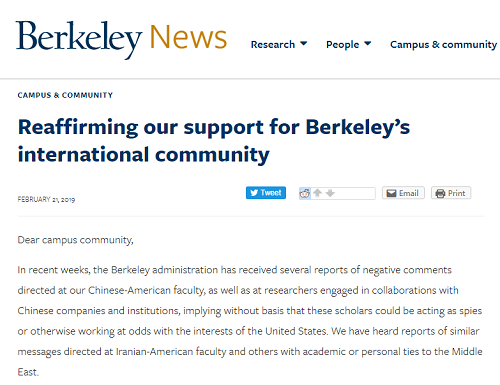Click the Berkeley News logo
500x385 pixels.
121,39
